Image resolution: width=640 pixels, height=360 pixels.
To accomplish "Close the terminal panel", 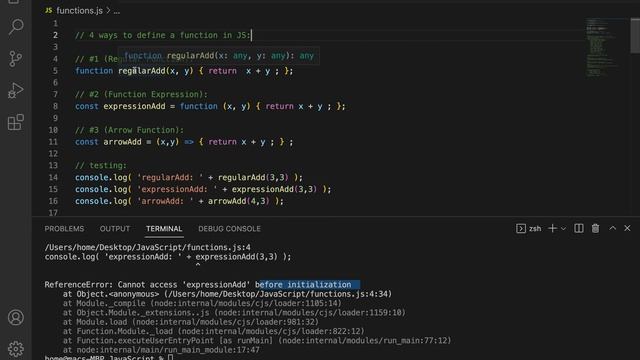I will (627, 228).
